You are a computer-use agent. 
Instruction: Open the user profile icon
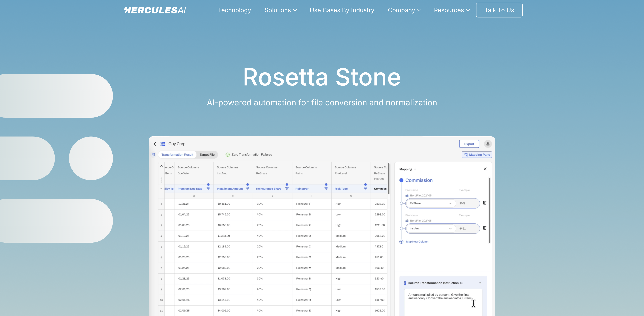tap(488, 144)
